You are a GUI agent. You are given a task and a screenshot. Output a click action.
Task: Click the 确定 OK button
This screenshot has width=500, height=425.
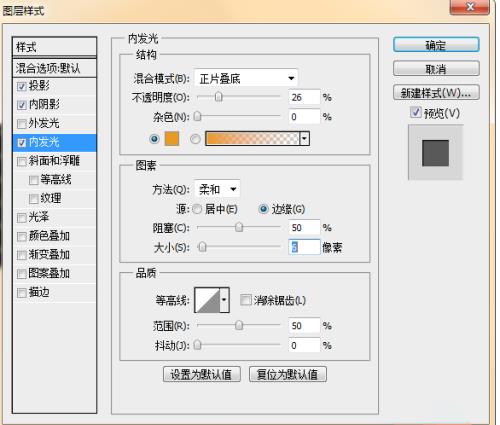point(436,45)
